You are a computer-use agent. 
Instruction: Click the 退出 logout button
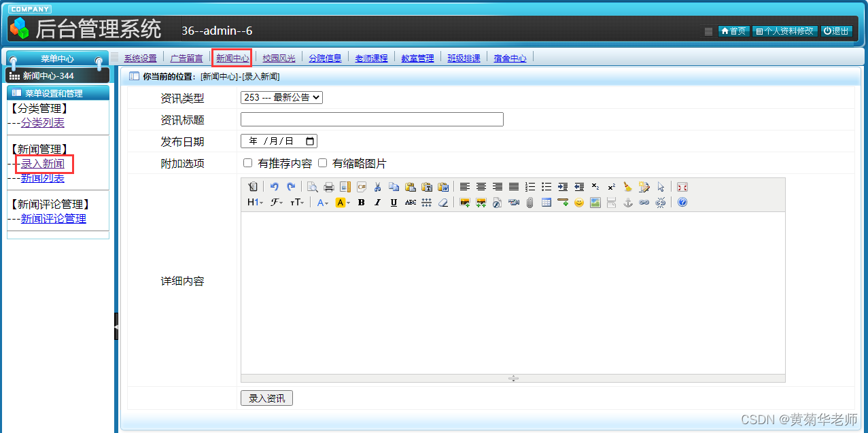click(x=836, y=31)
